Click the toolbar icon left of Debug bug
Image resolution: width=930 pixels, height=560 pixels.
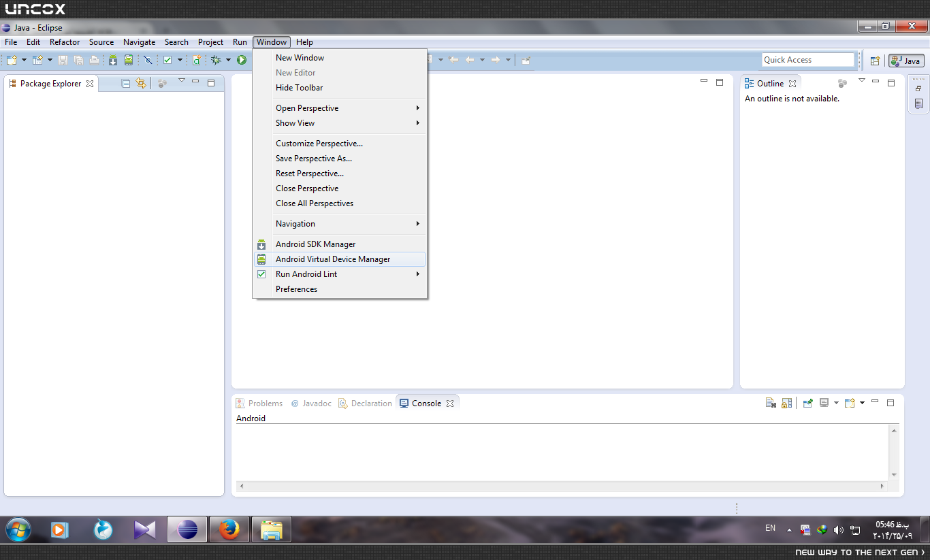coord(197,60)
